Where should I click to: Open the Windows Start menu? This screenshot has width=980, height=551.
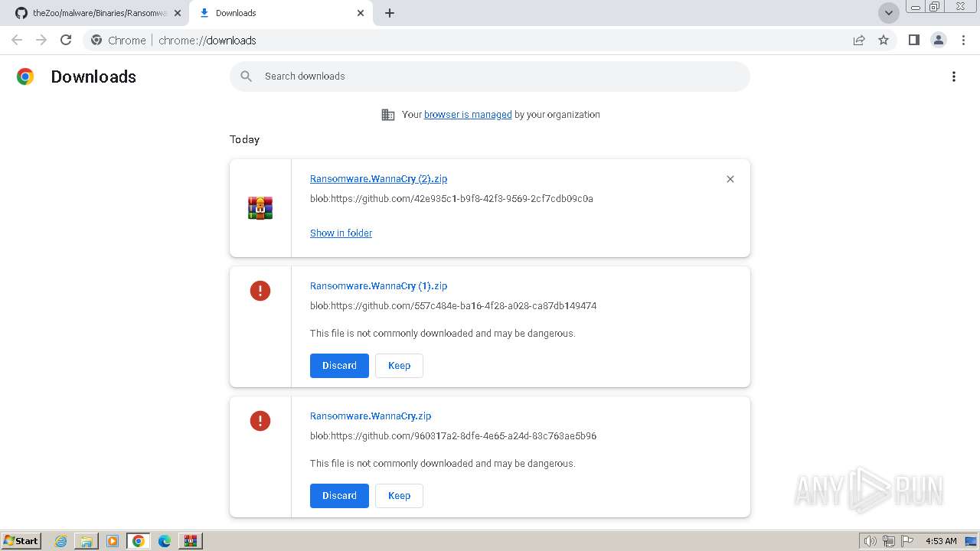pos(21,540)
